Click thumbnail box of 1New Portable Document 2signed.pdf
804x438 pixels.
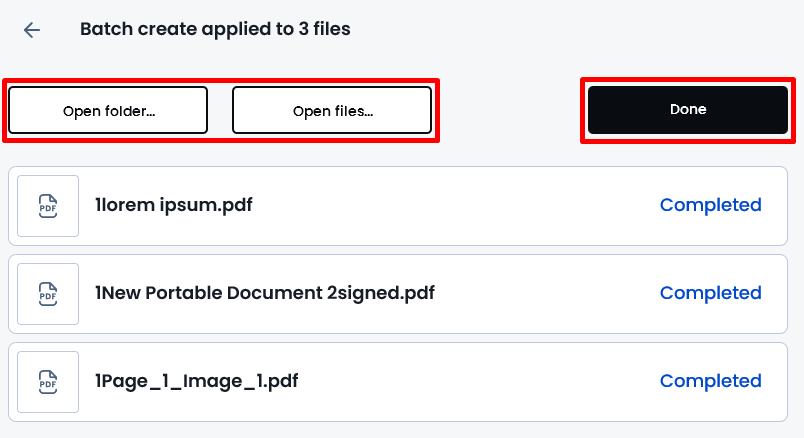tap(48, 294)
